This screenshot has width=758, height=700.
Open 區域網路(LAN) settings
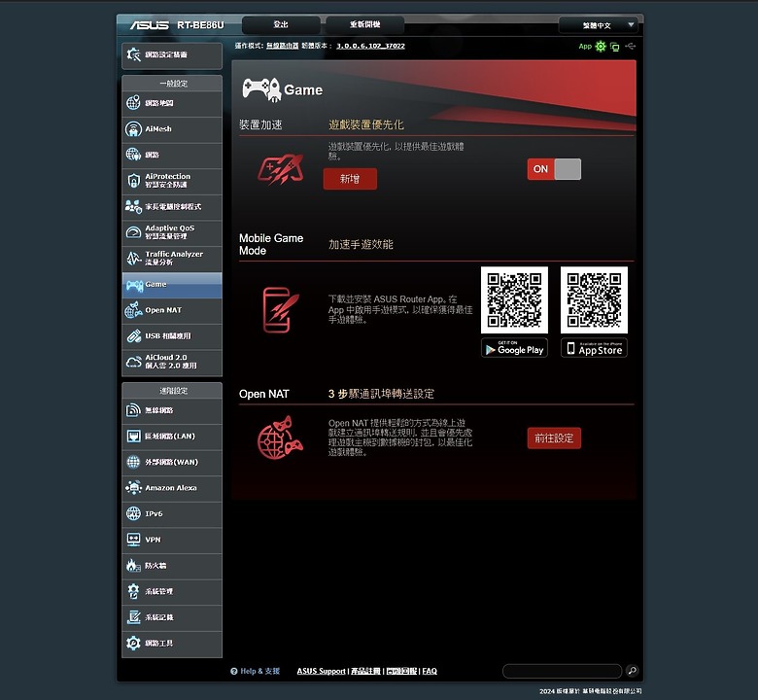[172, 437]
